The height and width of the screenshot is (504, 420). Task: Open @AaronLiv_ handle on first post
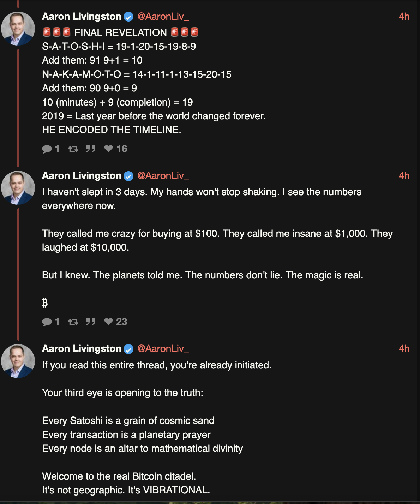click(x=163, y=17)
